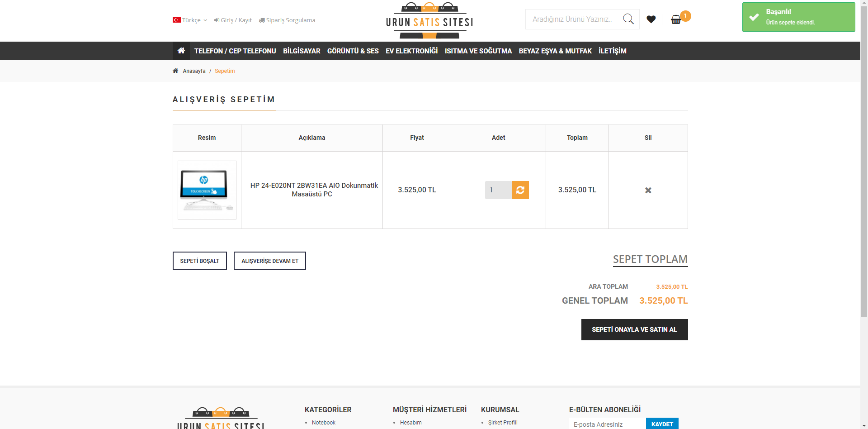Click the Urun Satis Sitesi header logo

click(429, 20)
